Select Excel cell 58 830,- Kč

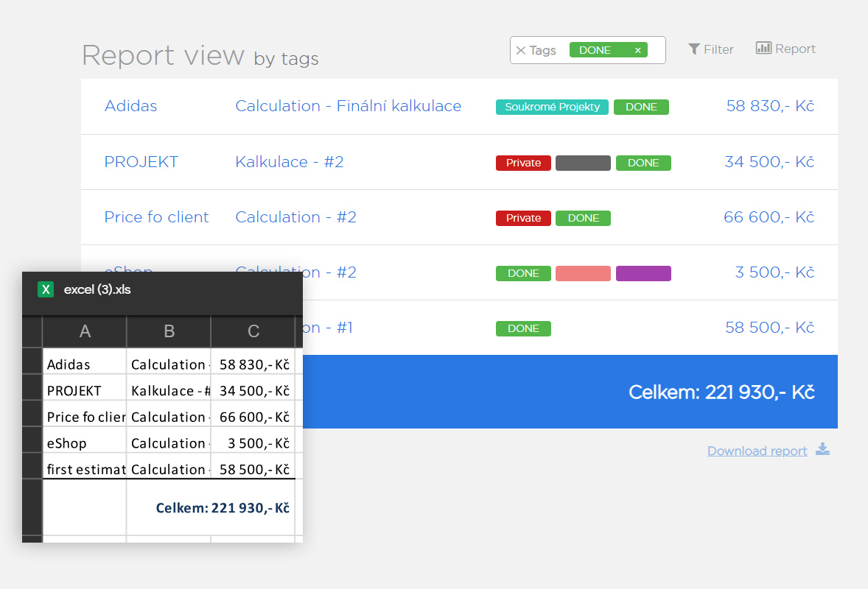coord(253,361)
